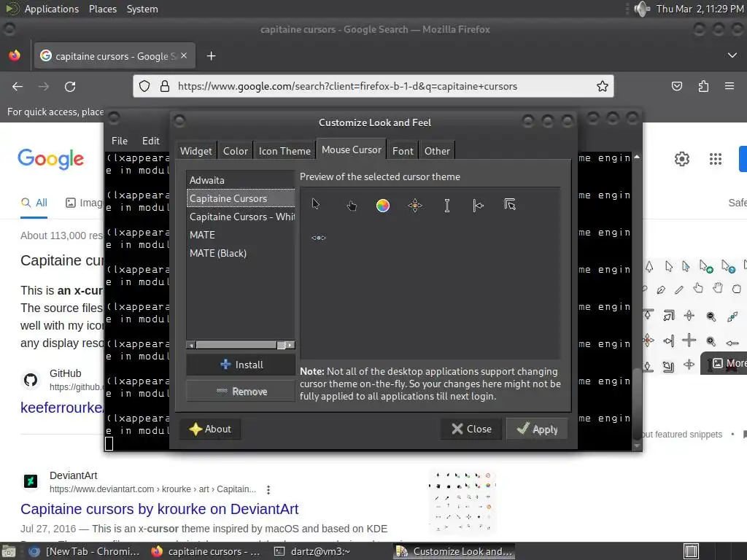Click the Firefox URL address bar
The width and height of the screenshot is (747, 560).
pyautogui.click(x=373, y=86)
